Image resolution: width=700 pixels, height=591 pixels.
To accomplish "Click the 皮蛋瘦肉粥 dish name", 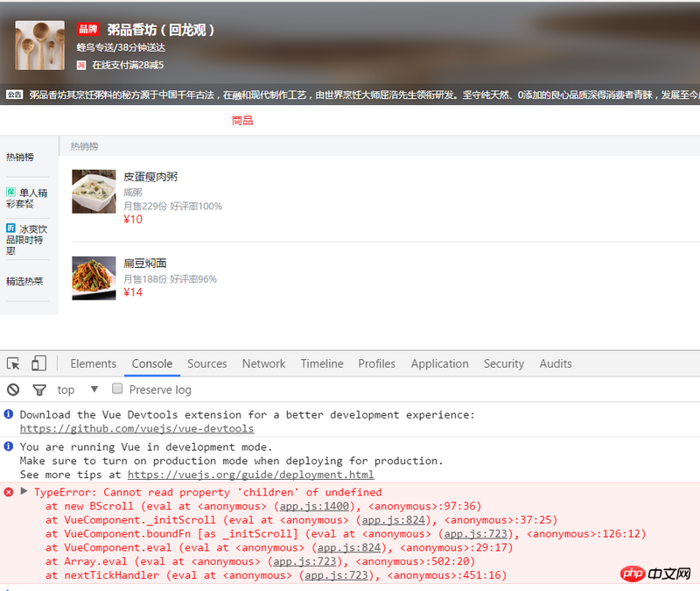I will click(x=150, y=177).
